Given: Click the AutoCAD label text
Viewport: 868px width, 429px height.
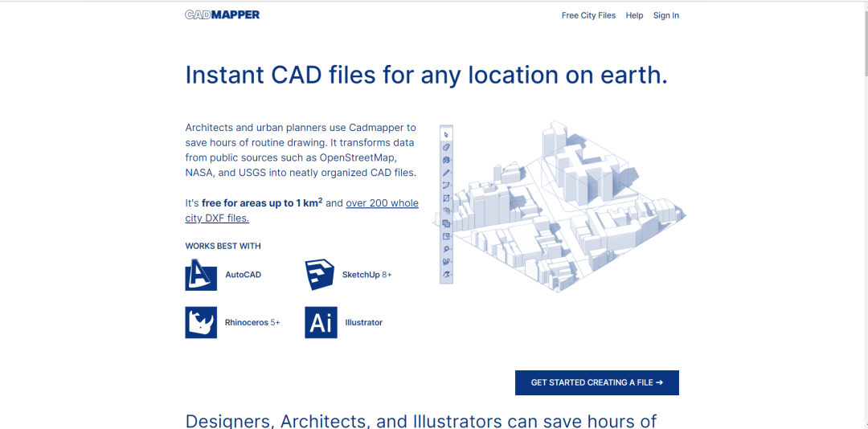Looking at the screenshot, I should pos(243,275).
